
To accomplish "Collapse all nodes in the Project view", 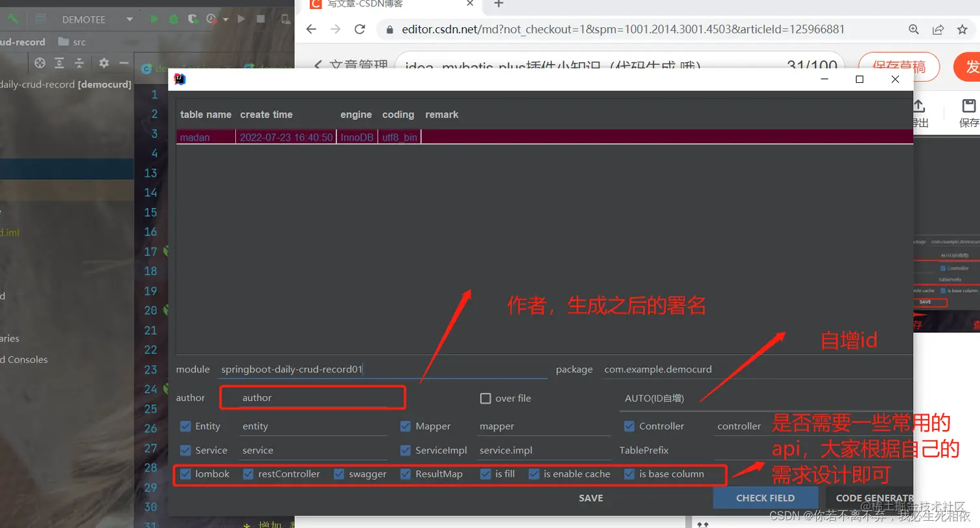I will [x=79, y=63].
